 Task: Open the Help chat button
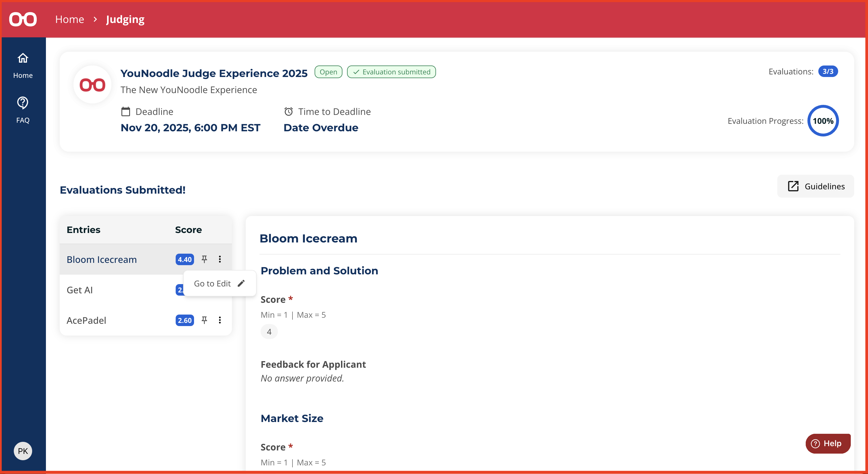pos(828,443)
